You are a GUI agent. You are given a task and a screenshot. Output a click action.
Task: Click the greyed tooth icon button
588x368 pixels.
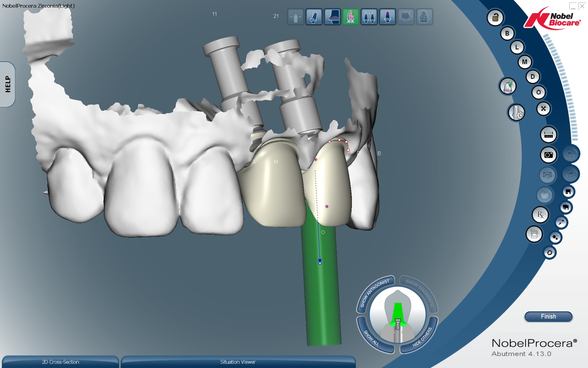point(545,195)
